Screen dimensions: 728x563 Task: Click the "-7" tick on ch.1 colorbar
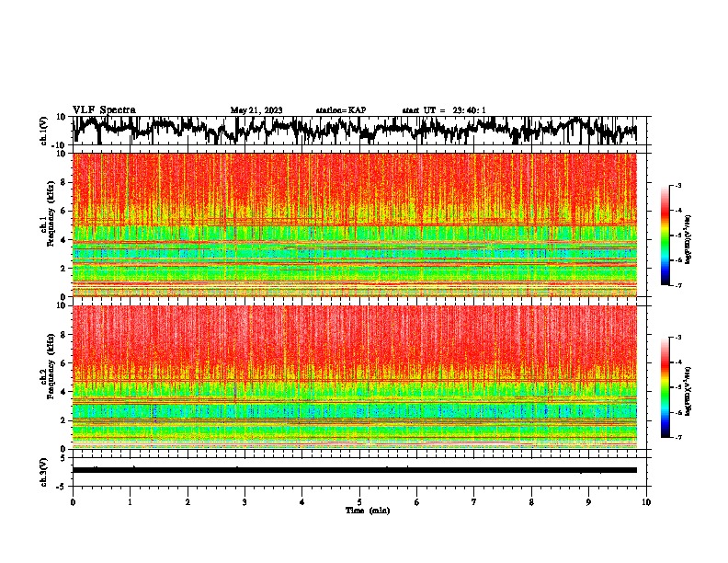677,285
